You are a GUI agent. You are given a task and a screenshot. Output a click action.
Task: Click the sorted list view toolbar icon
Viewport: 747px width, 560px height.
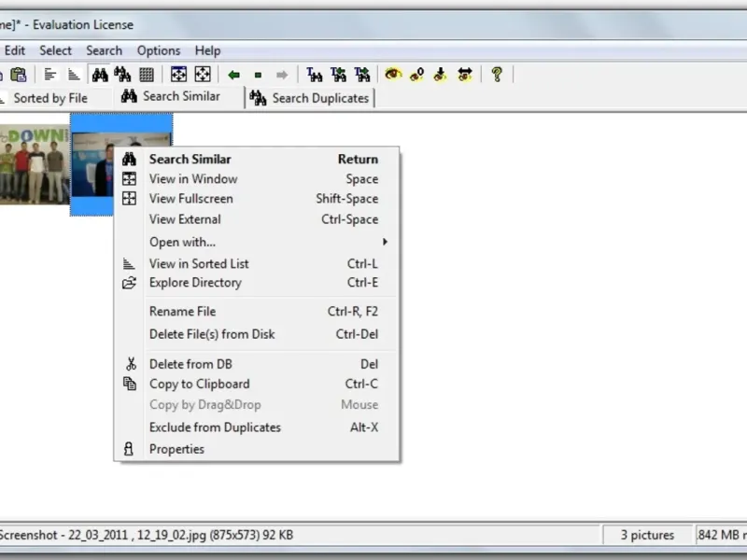pyautogui.click(x=74, y=75)
